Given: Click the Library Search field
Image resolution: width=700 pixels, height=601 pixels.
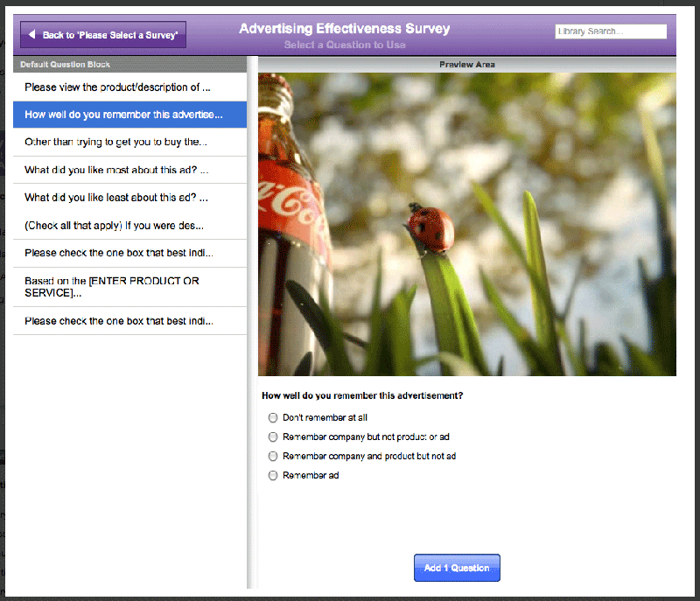Looking at the screenshot, I should (611, 31).
